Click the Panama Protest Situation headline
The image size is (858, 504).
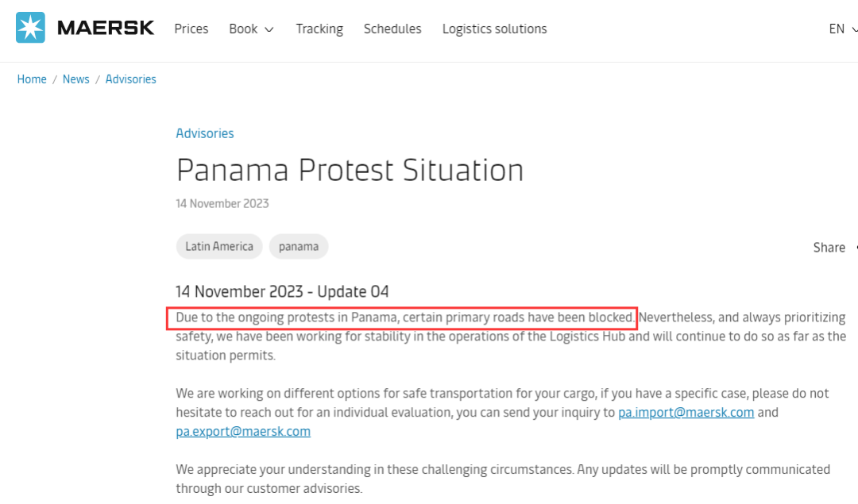[350, 170]
